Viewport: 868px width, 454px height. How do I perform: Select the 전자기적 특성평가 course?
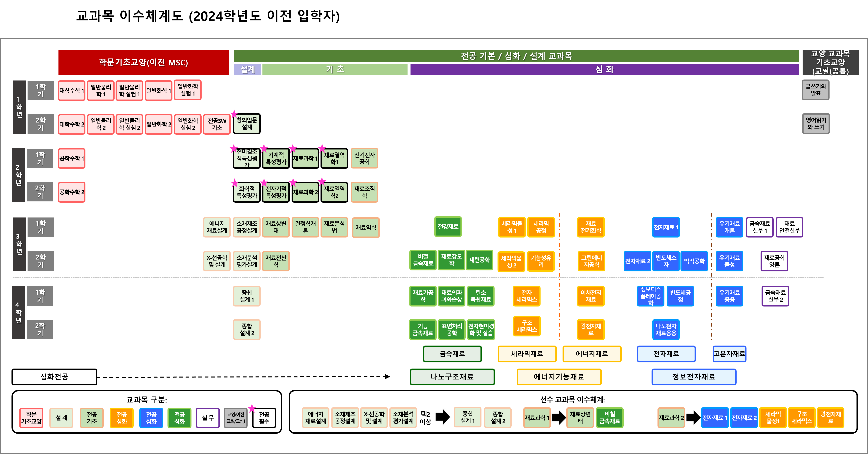pyautogui.click(x=276, y=192)
